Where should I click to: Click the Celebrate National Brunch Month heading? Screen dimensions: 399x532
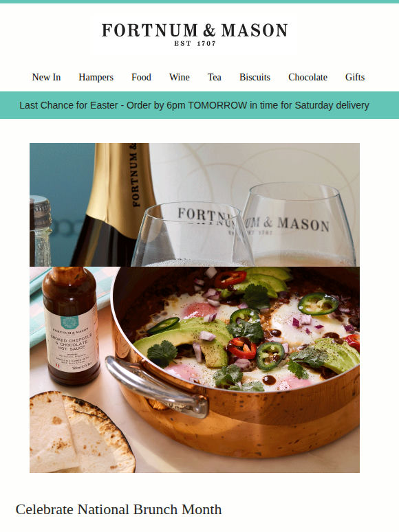click(118, 509)
